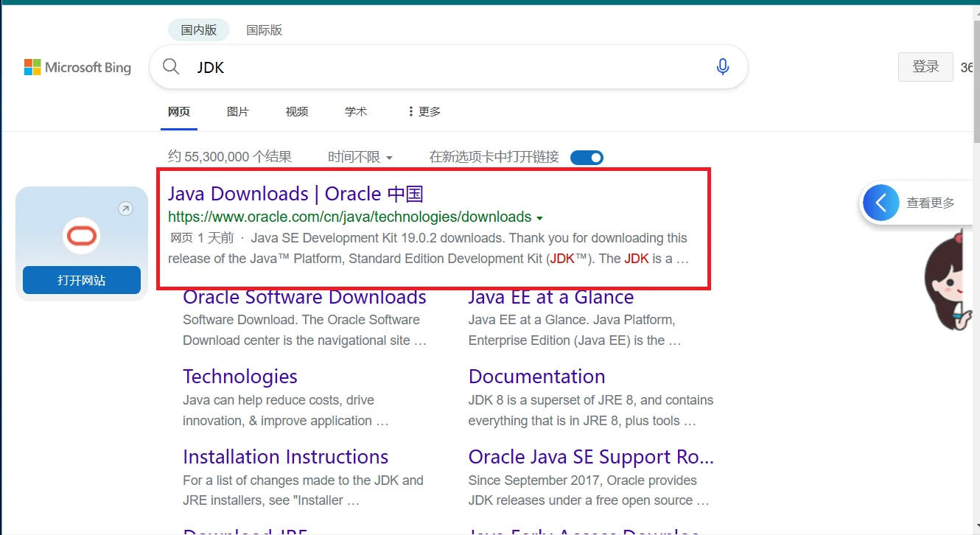The width and height of the screenshot is (980, 535).
Task: Click the Microsoft Bing logo
Action: point(77,68)
